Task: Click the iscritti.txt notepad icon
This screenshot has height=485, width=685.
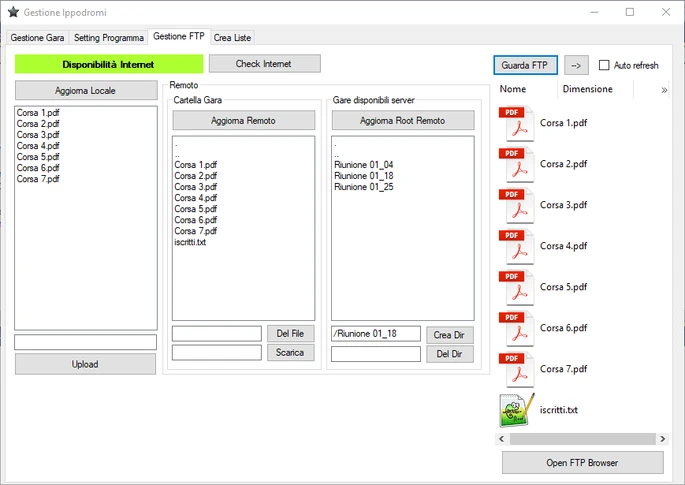Action: pos(516,410)
